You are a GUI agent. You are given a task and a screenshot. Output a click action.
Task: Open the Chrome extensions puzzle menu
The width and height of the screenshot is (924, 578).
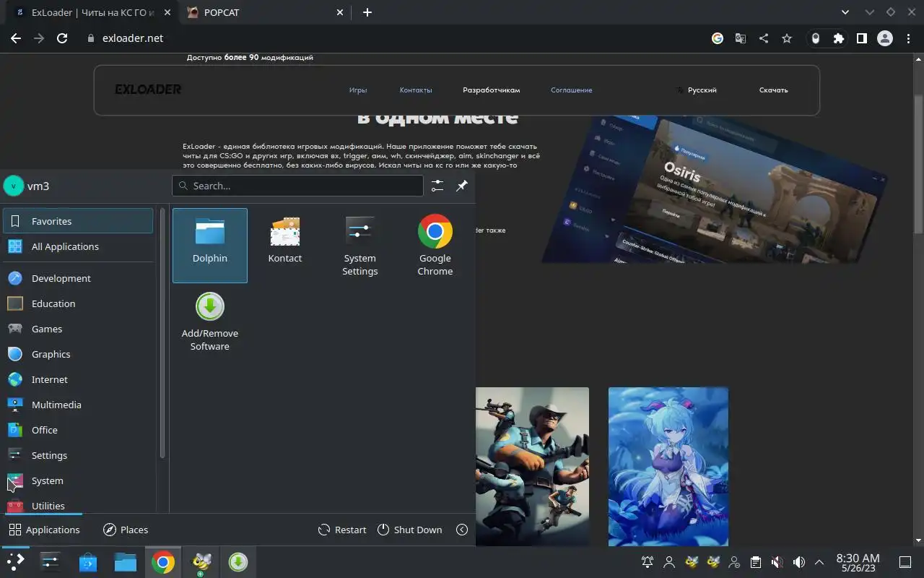[839, 38]
